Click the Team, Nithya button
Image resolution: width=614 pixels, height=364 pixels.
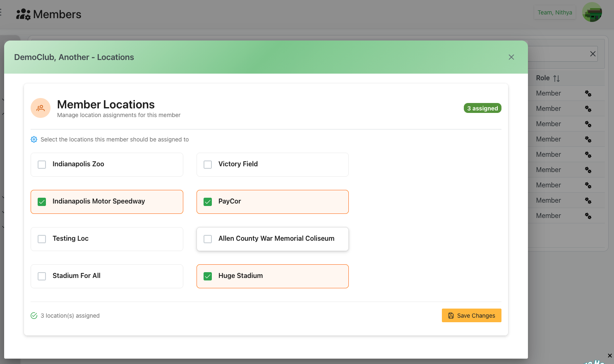[554, 12]
